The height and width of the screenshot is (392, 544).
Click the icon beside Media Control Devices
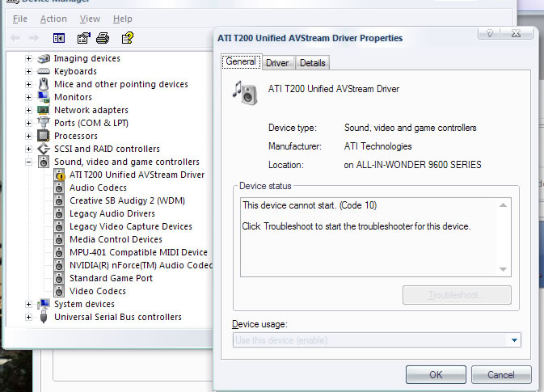click(59, 239)
